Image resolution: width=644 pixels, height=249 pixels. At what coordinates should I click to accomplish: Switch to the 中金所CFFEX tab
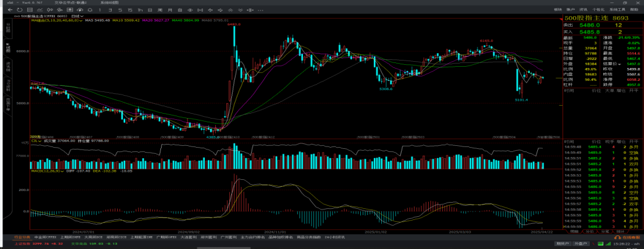coord(45,237)
